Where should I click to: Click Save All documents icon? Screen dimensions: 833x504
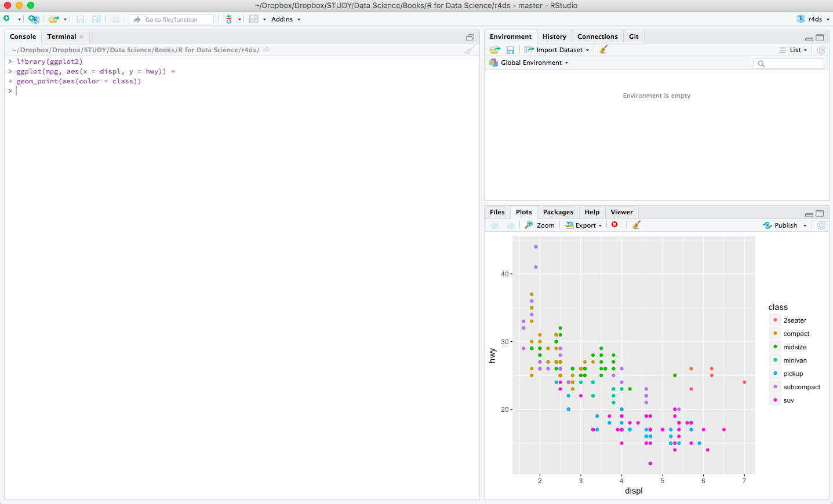[96, 19]
